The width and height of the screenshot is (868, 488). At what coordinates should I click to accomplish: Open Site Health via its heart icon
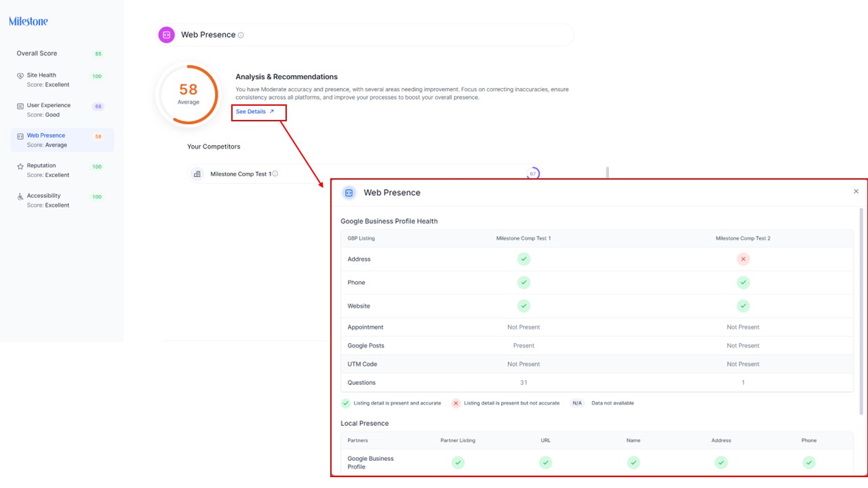pos(20,76)
